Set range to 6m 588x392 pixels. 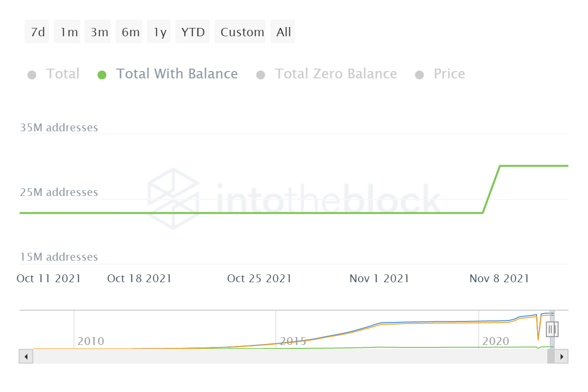(x=130, y=32)
